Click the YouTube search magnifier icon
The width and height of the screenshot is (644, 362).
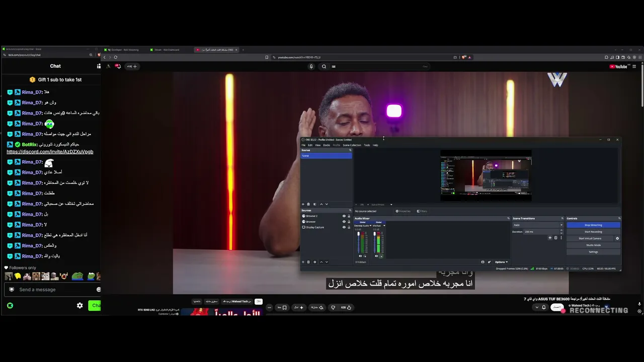324,66
